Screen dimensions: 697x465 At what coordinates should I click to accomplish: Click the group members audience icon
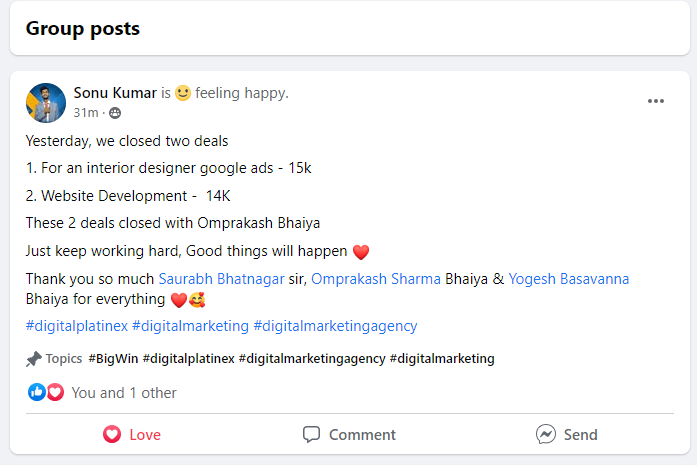(x=115, y=113)
